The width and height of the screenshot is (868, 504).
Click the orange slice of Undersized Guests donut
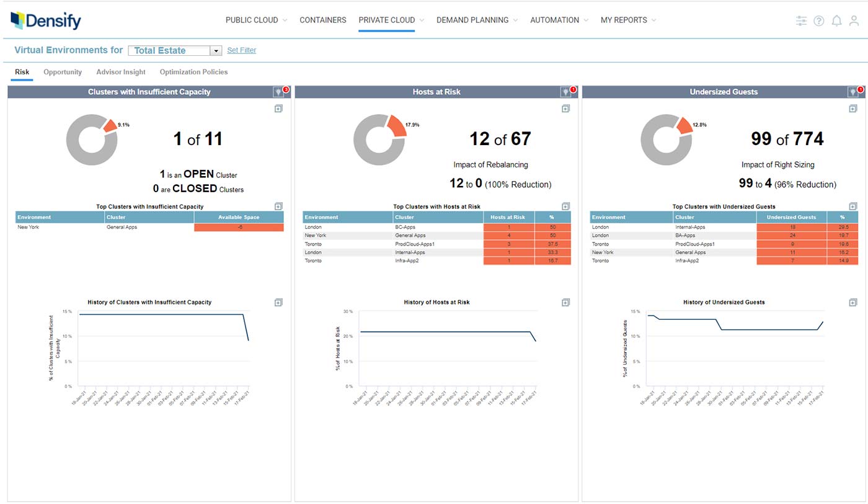684,125
